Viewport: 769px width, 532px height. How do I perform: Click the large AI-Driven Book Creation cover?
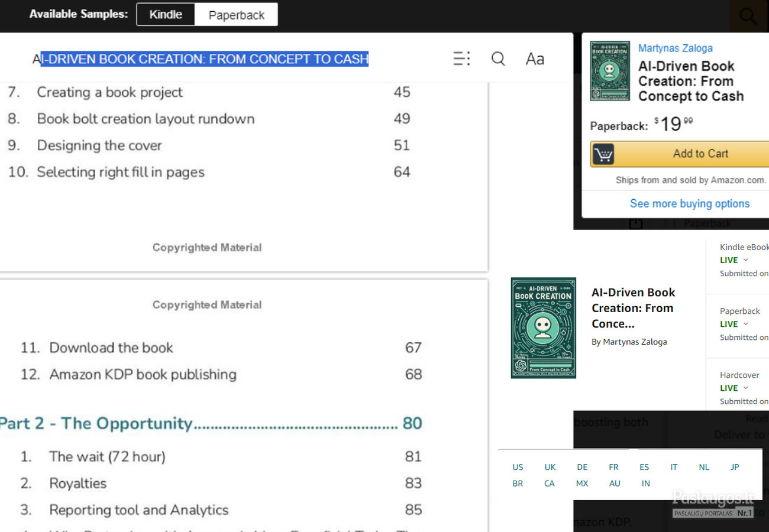[543, 328]
